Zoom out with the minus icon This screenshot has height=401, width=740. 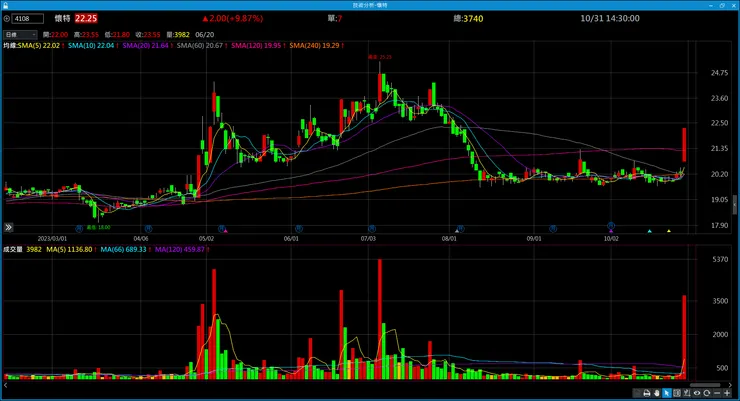[x=717, y=393]
